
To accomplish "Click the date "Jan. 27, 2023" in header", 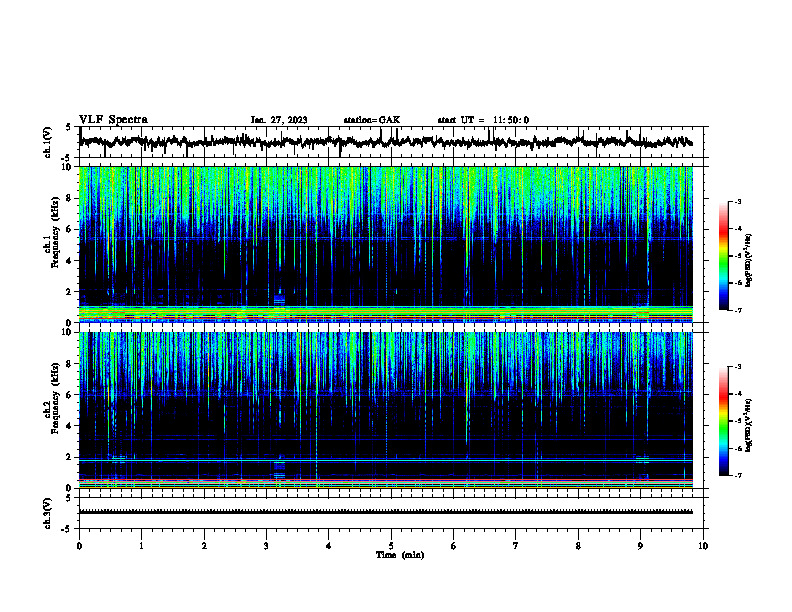I will pos(279,120).
